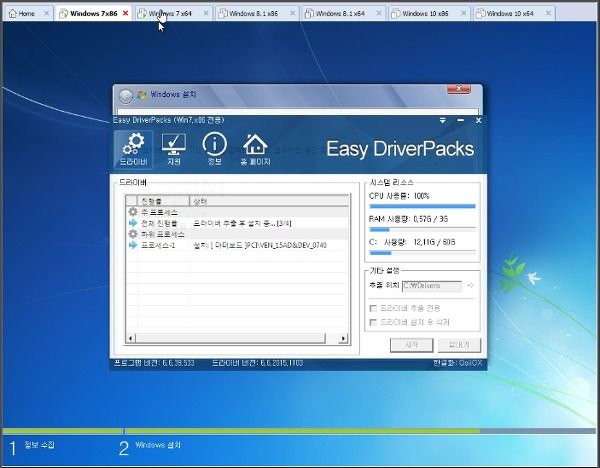Open the Info (i) section
Viewport: 600px width, 468px height.
click(x=214, y=149)
